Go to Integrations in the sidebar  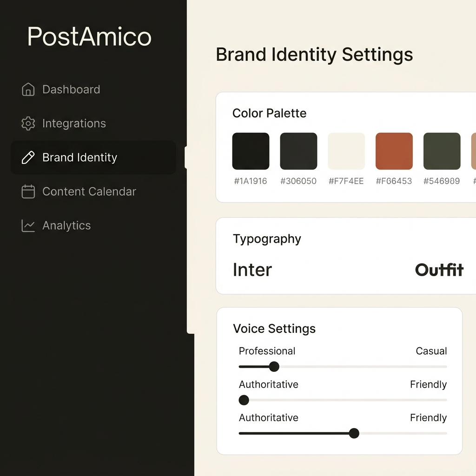tap(93, 123)
